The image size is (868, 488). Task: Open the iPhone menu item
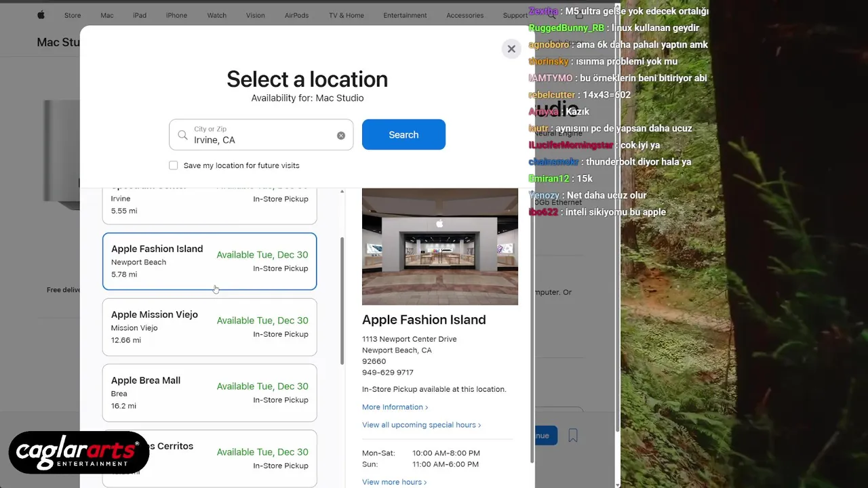pyautogui.click(x=176, y=16)
